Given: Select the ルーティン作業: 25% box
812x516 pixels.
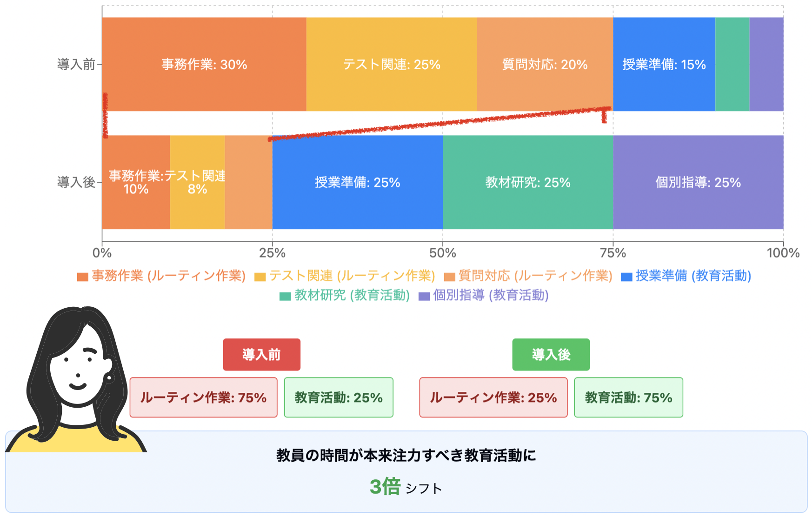Looking at the screenshot, I should (x=493, y=397).
